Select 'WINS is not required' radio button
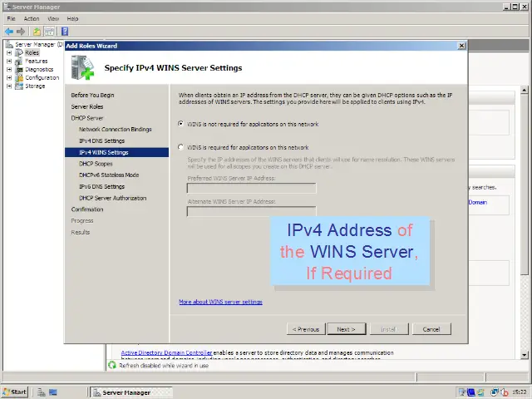The image size is (532, 399). (181, 124)
